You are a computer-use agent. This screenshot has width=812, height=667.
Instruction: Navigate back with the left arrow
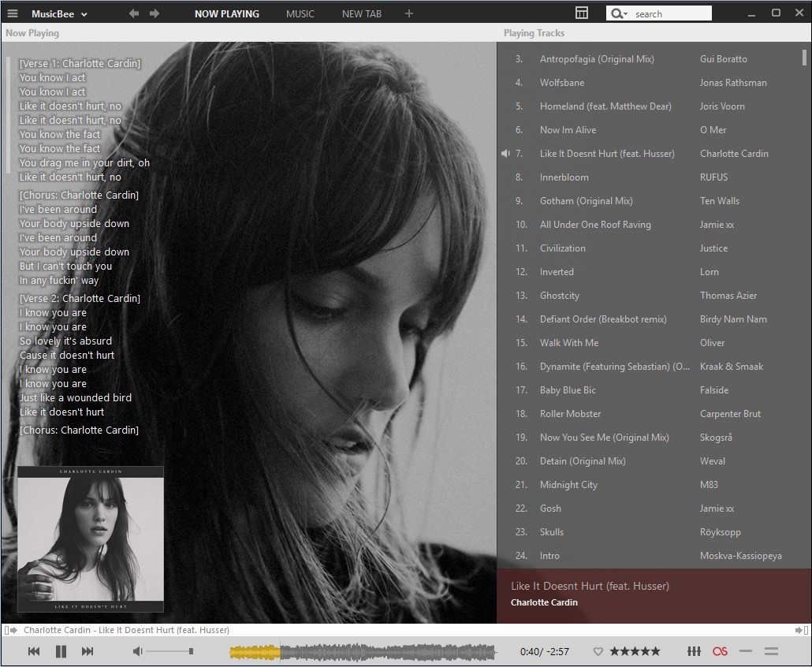tap(134, 13)
